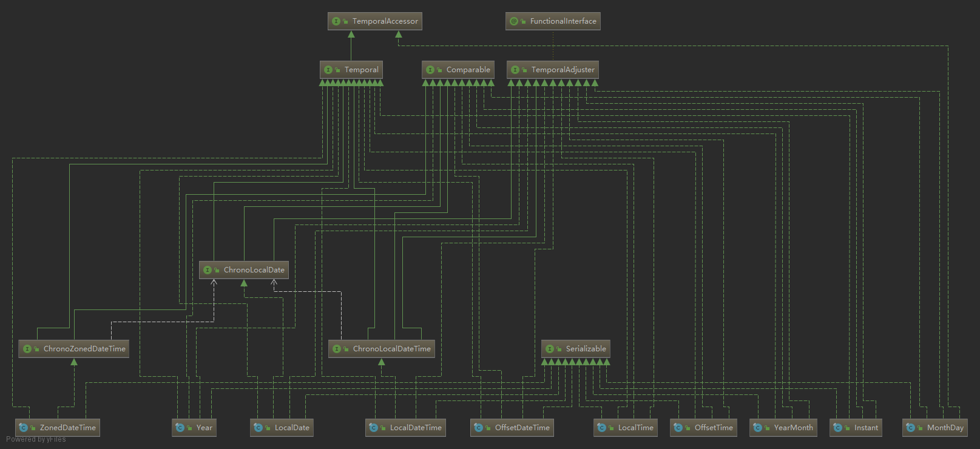Click the ZonedDateTime class node
Image resolution: width=980 pixels, height=449 pixels.
tap(58, 428)
